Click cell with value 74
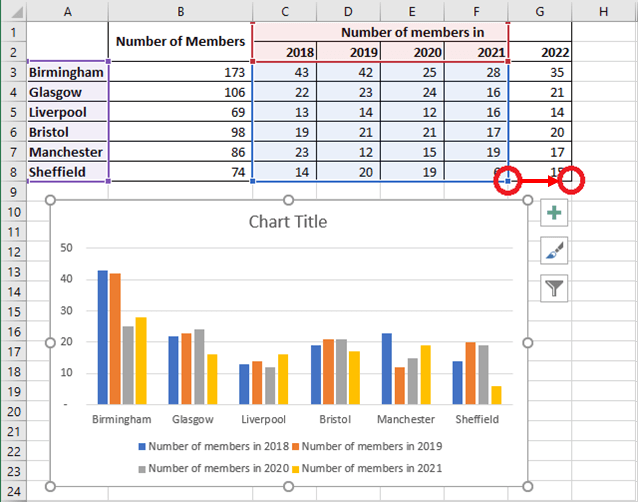This screenshot has height=502, width=638. pyautogui.click(x=180, y=172)
